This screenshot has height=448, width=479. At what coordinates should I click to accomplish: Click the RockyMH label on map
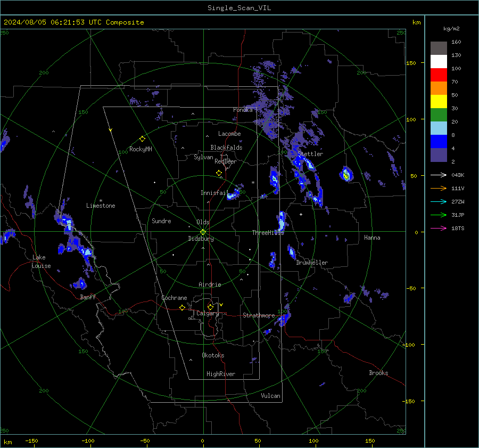coord(141,149)
